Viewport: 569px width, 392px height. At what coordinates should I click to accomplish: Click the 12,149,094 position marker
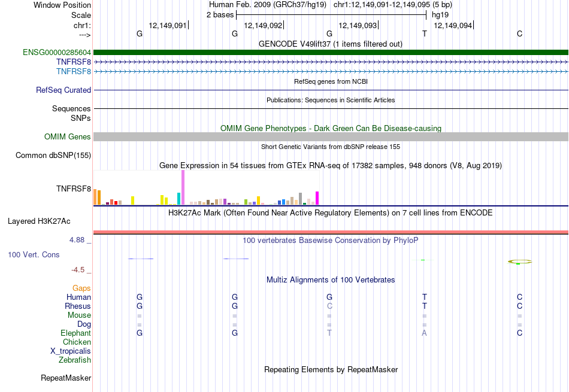453,25
